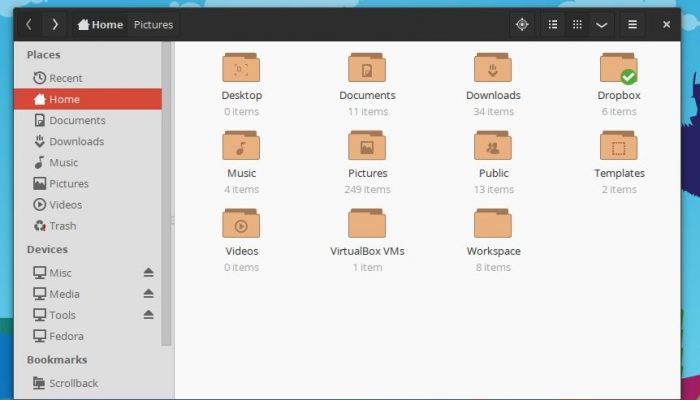This screenshot has width=700, height=400.
Task: Open the view options dropdown arrow
Action: [601, 25]
